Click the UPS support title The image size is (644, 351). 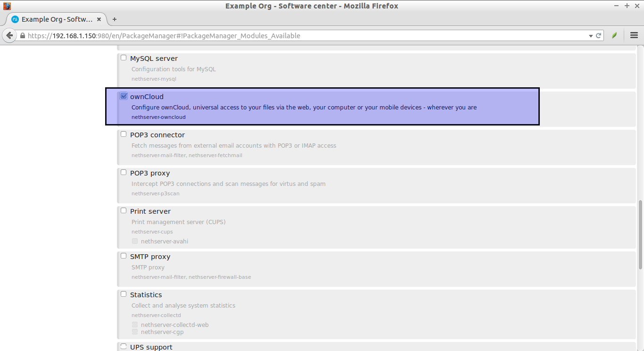pyautogui.click(x=151, y=347)
